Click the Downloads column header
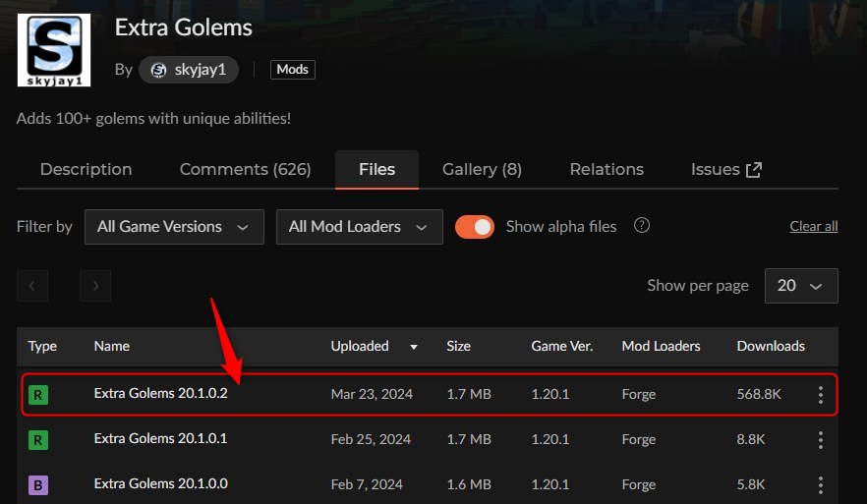Screen dimensions: 867x504 [x=771, y=346]
